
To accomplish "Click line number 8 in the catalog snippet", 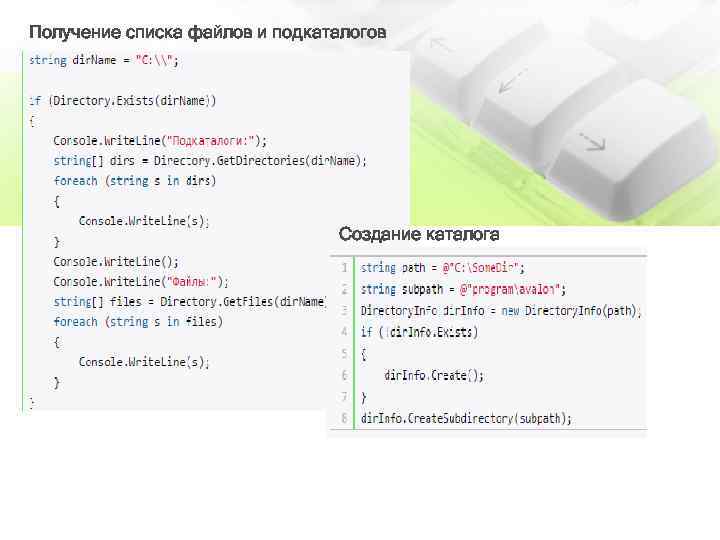I will (344, 418).
